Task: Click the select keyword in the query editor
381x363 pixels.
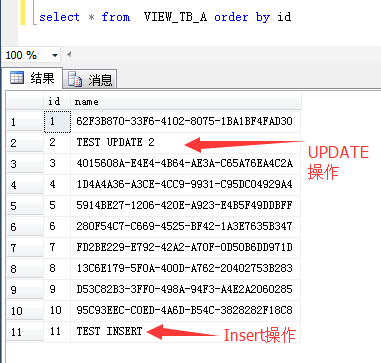Action: [x=59, y=17]
